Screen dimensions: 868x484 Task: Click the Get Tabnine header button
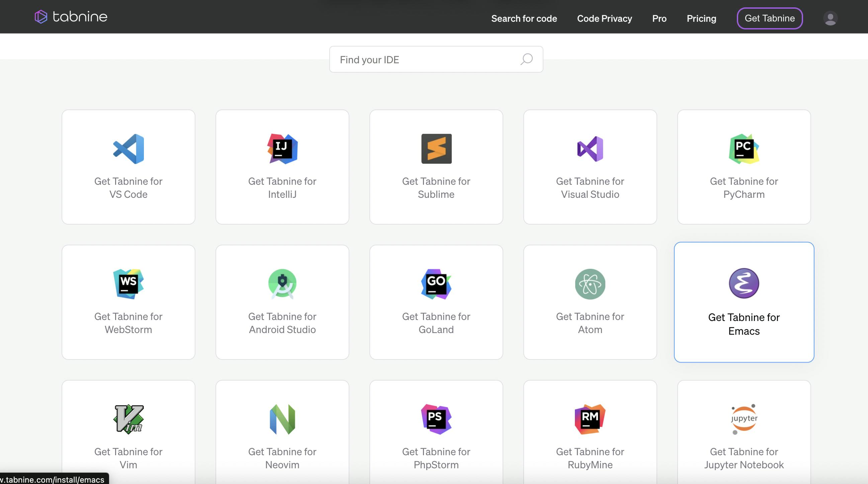coord(770,18)
